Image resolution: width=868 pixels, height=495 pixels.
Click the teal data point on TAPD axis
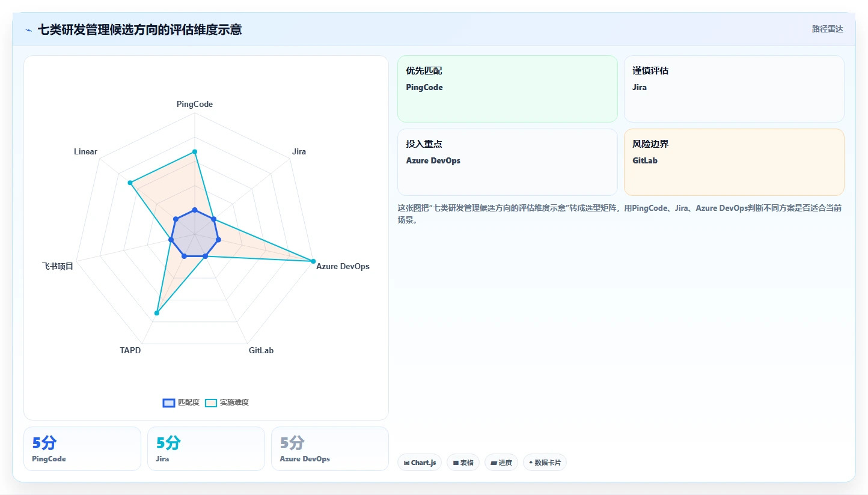[x=157, y=312]
